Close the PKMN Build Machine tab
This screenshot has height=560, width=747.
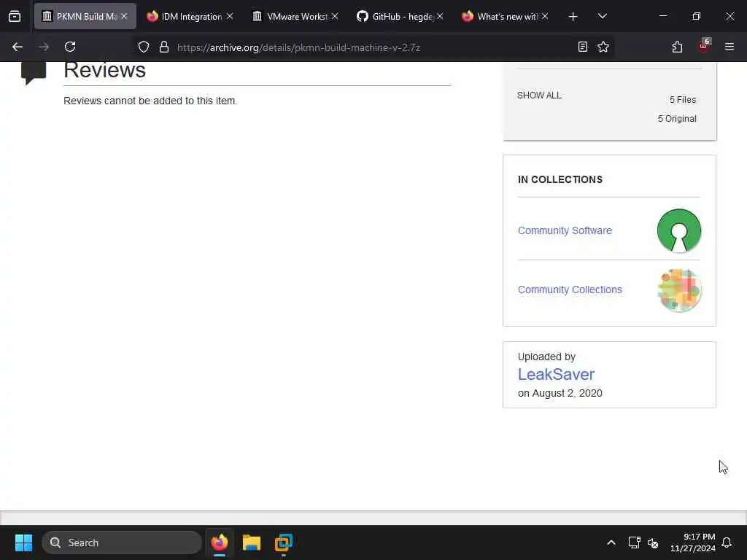124,17
